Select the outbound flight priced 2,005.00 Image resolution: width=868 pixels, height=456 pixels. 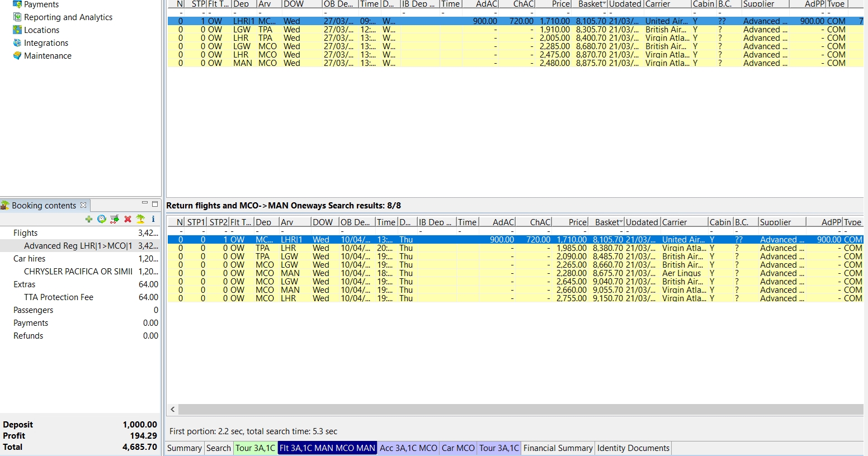[515, 37]
